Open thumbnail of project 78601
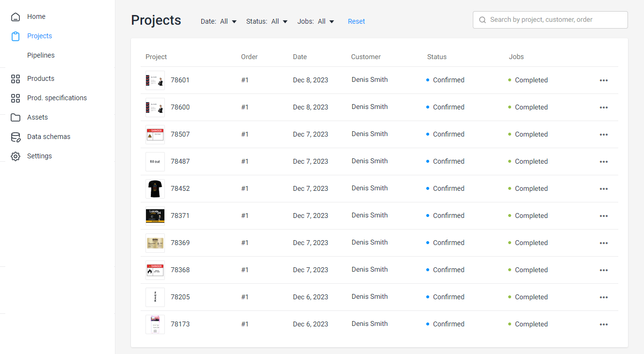 pyautogui.click(x=155, y=80)
